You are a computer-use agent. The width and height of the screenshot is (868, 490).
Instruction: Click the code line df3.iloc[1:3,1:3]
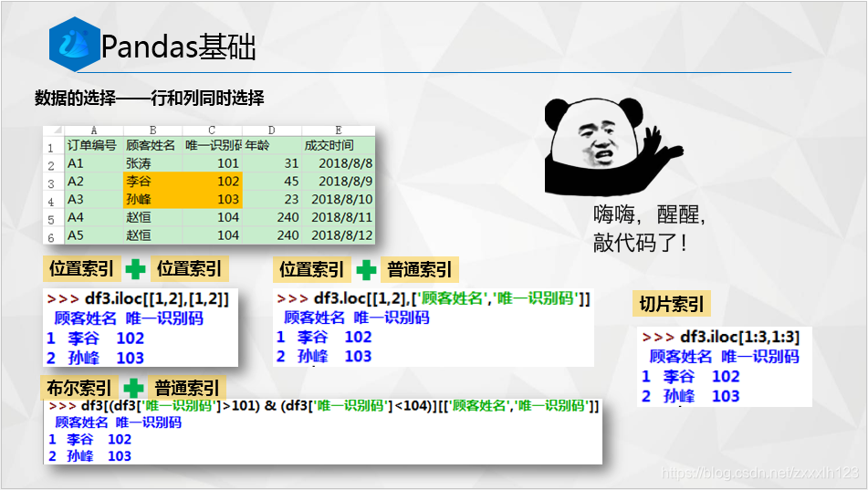tap(721, 337)
